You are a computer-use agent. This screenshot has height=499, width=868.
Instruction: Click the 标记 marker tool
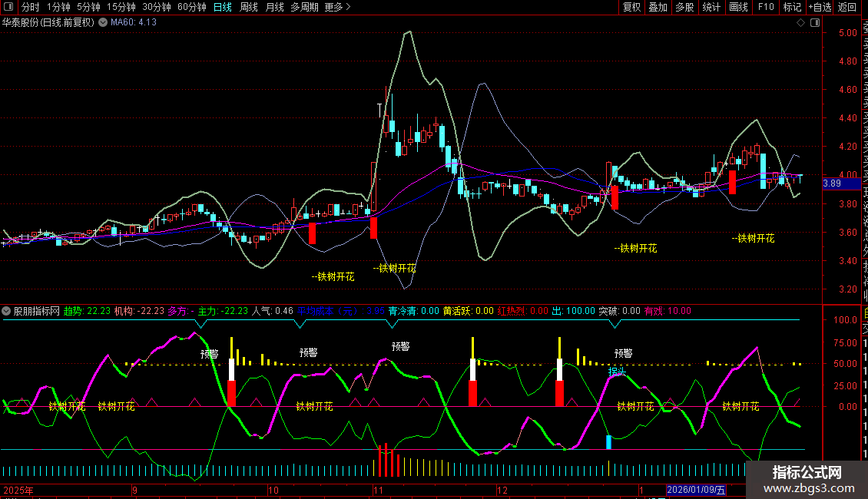tap(791, 8)
